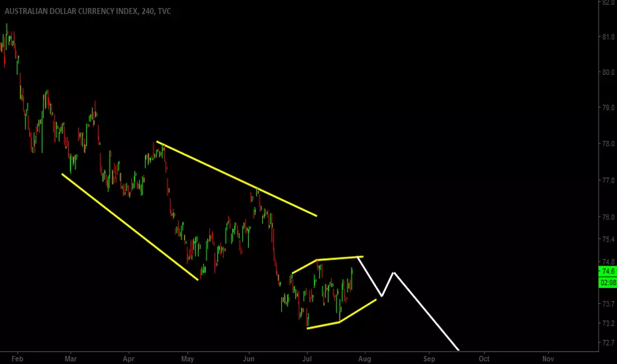Click the 75.4 price axis label
The image size is (617, 364).
point(608,239)
